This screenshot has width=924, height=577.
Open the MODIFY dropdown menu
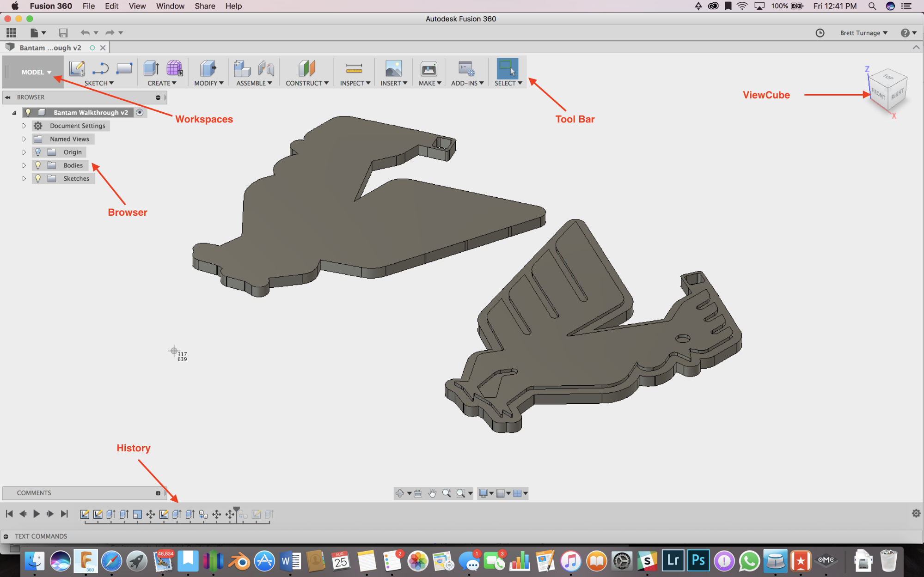pyautogui.click(x=209, y=83)
